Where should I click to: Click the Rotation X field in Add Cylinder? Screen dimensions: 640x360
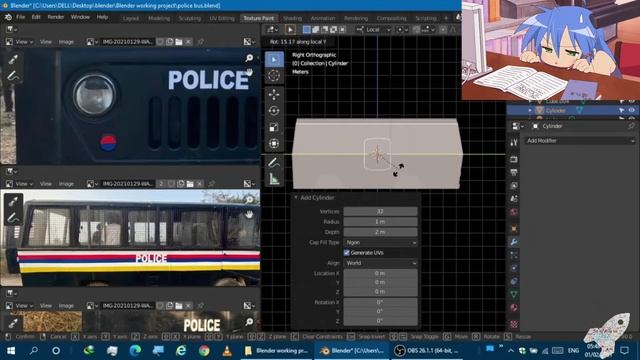coord(380,302)
